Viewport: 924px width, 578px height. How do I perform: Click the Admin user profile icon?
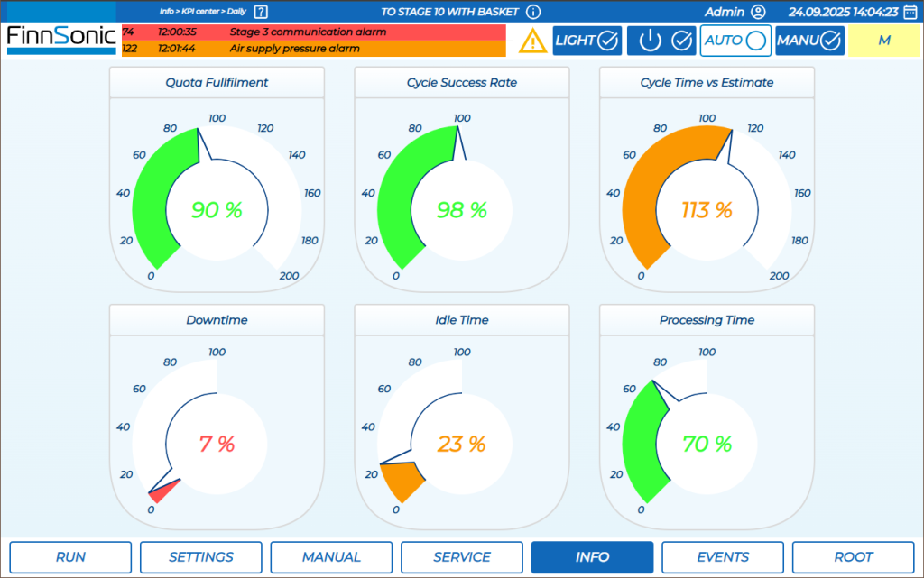click(x=758, y=12)
